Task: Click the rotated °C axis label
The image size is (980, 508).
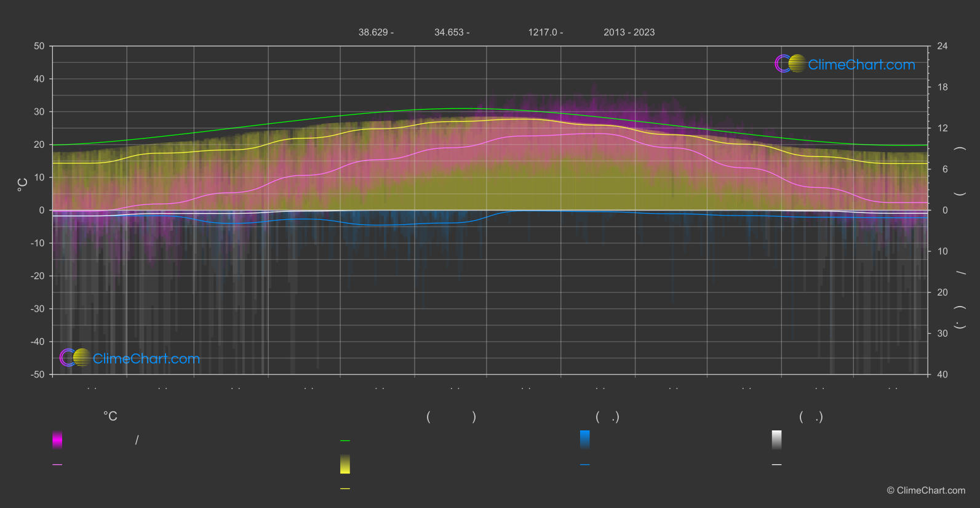Action: click(x=23, y=185)
